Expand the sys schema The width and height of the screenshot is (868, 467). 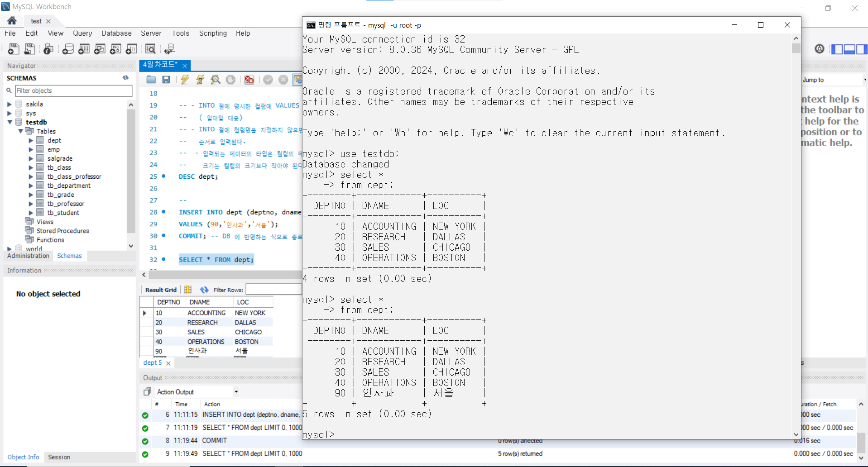[10, 113]
